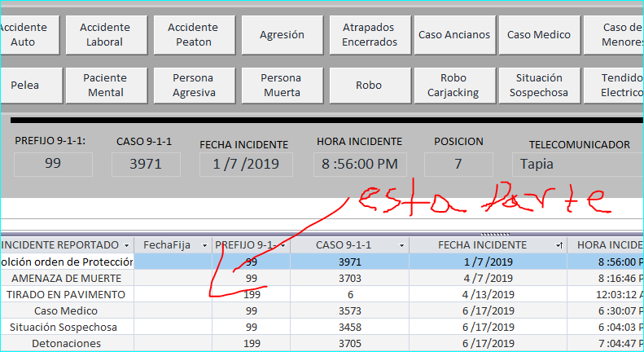This screenshot has width=644, height=352.
Task: Open the CASO 9-1-1 column filter arrow
Action: pos(401,245)
